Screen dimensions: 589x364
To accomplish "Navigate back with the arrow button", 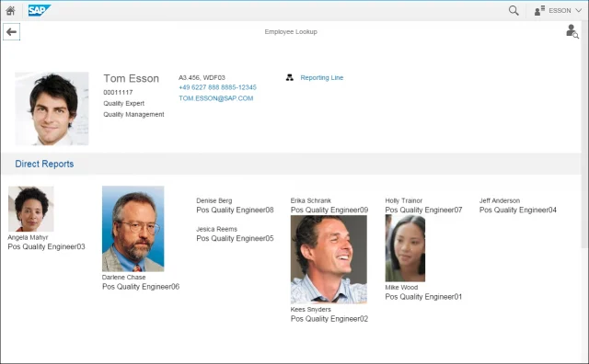I will [12, 32].
